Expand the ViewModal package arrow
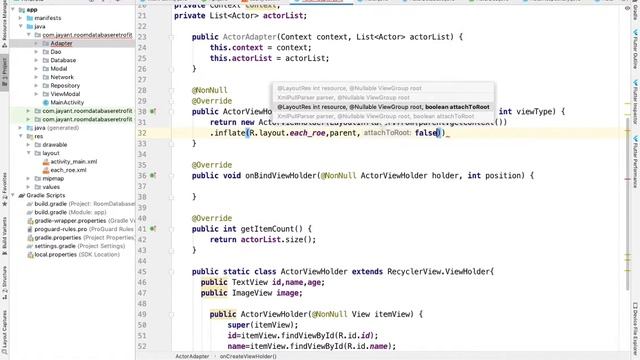Image resolution: width=640 pixels, height=360 pixels. [x=36, y=94]
